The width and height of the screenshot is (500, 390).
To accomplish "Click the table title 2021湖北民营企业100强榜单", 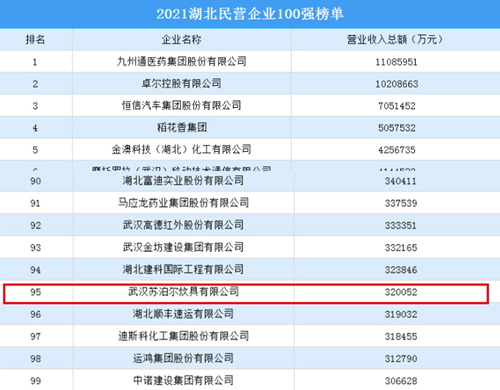I will tap(250, 14).
